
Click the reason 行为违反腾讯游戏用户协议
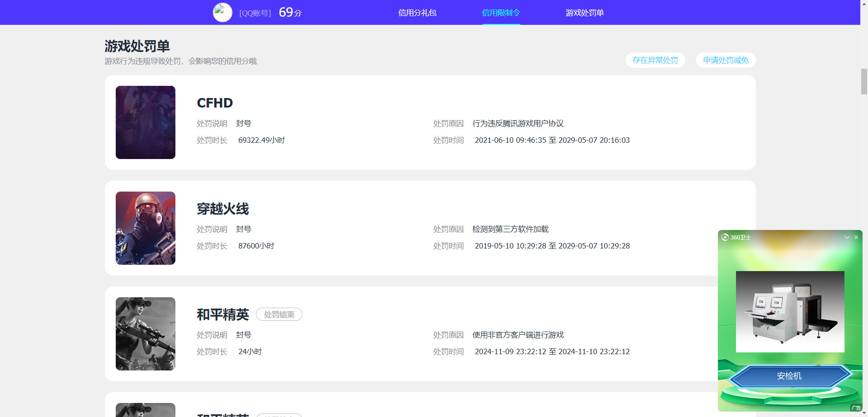click(518, 123)
